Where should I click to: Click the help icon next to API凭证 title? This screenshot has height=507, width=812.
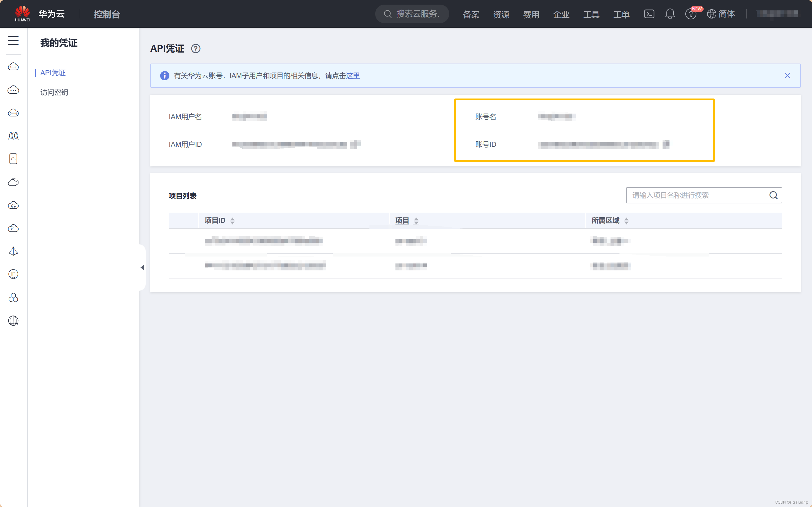click(x=196, y=49)
